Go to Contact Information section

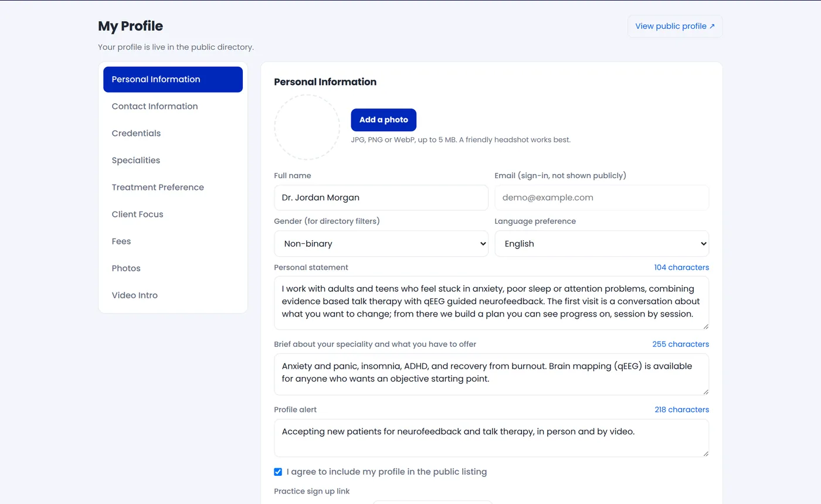[173, 106]
